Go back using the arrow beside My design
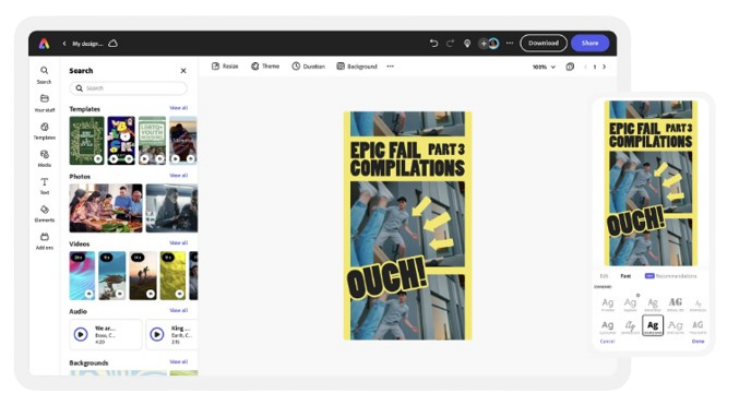Image resolution: width=739 pixels, height=402 pixels. pos(64,43)
